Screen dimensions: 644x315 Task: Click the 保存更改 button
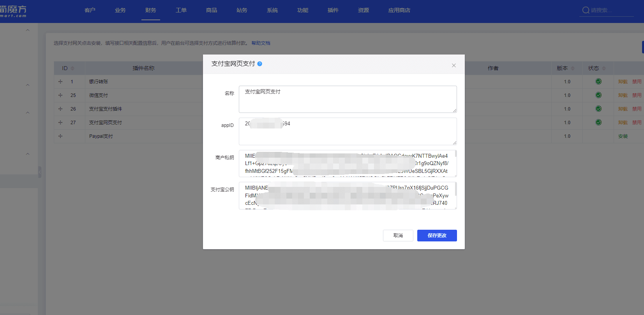point(437,236)
